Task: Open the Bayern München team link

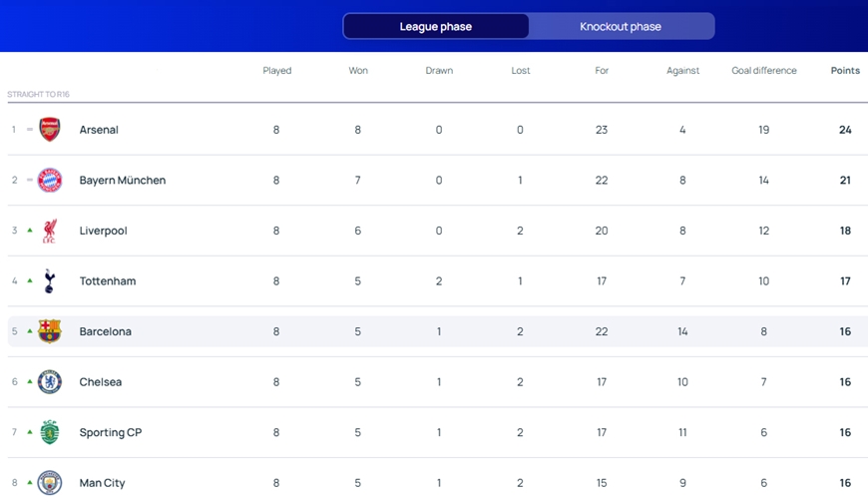Action: click(123, 181)
